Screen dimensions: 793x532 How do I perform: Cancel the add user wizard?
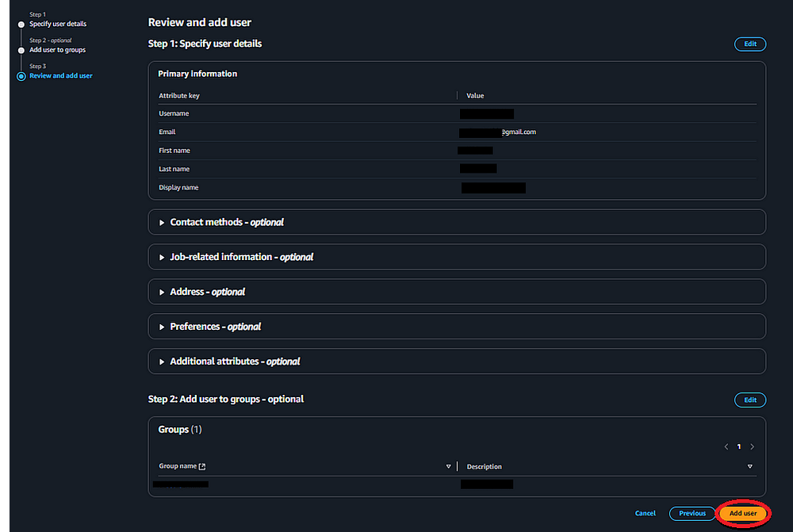(646, 514)
